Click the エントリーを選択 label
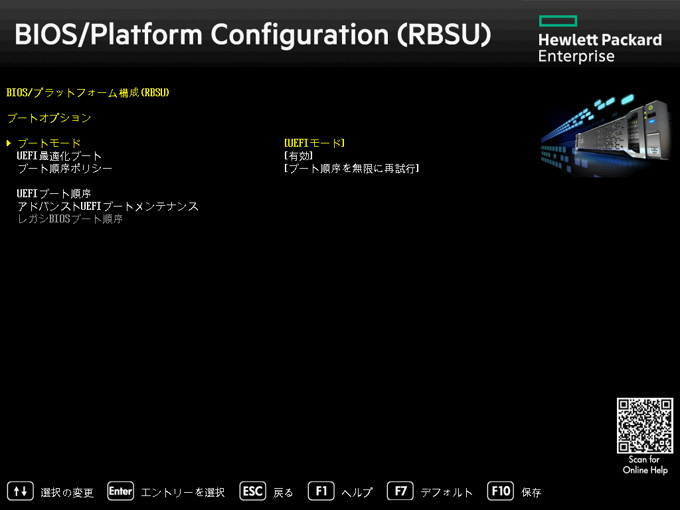Viewport: 680px width, 510px height. tap(183, 493)
